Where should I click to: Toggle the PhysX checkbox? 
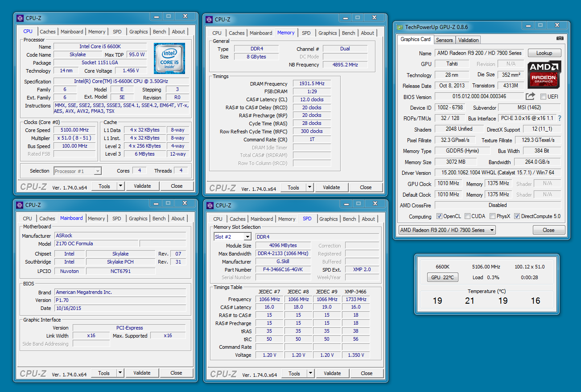tap(492, 216)
